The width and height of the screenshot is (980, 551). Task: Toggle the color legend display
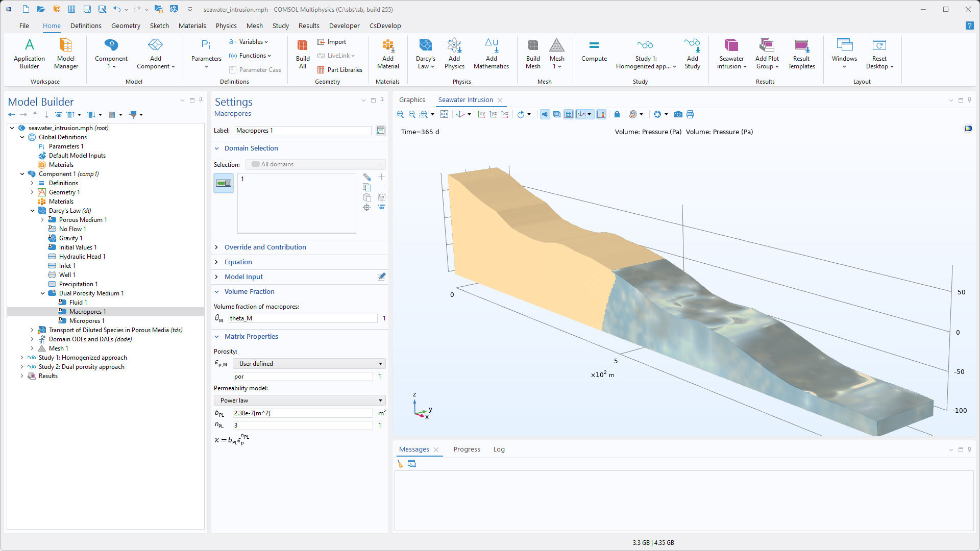(x=601, y=114)
